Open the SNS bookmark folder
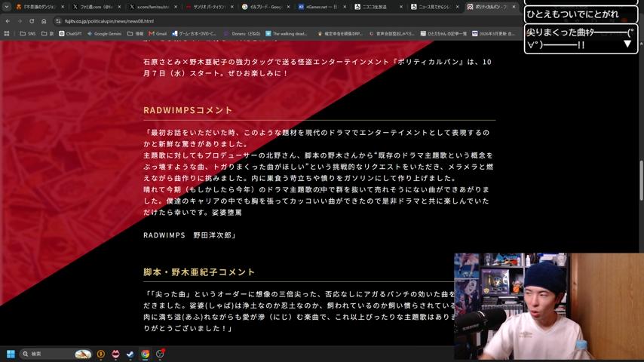 pos(27,34)
